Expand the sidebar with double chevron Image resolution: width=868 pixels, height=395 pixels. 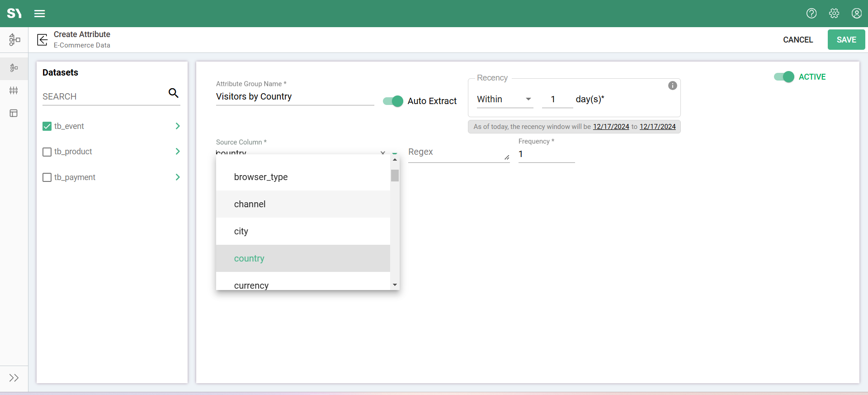point(14,378)
